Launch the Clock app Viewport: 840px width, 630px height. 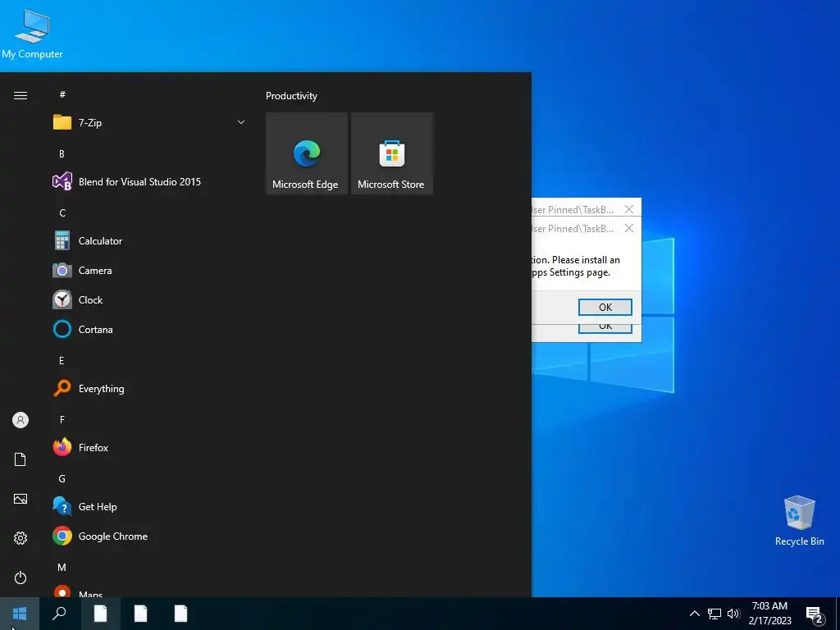point(90,300)
